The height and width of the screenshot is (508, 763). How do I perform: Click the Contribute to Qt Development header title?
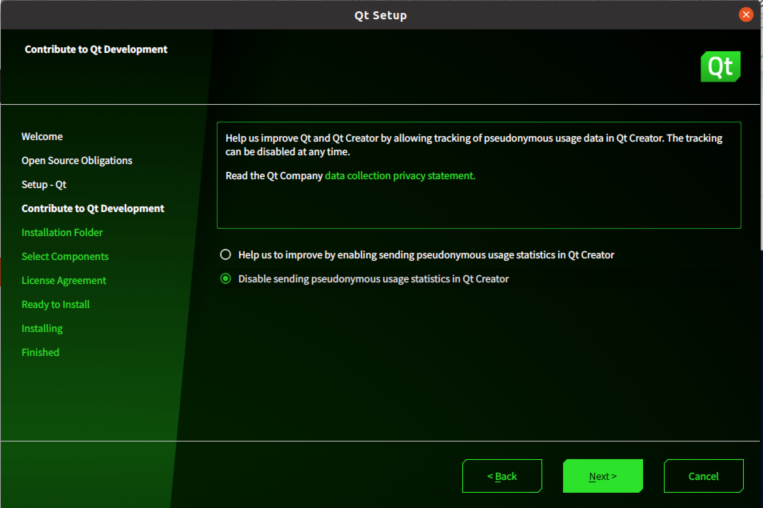[96, 49]
